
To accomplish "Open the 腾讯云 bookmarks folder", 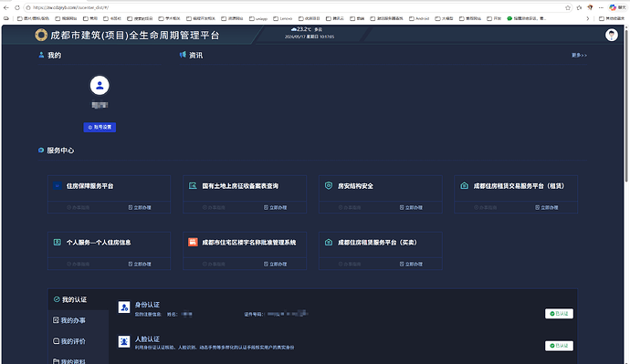I will pyautogui.click(x=335, y=18).
